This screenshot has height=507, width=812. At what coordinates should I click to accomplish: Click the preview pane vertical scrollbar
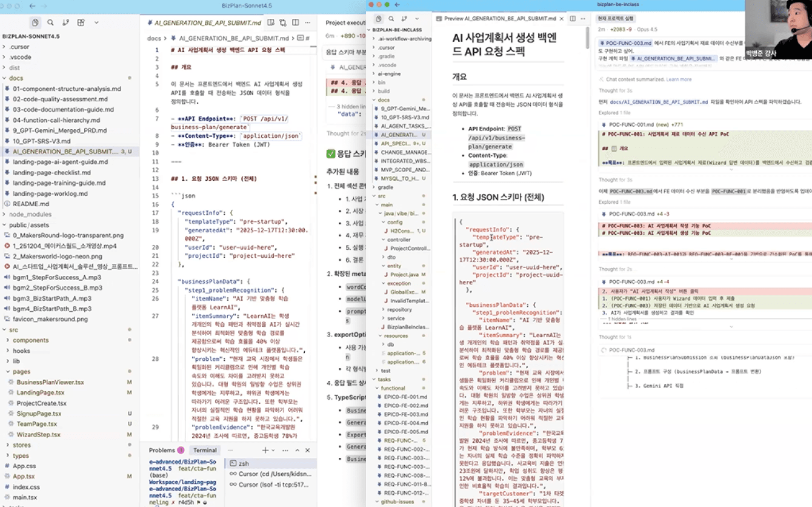coord(587,38)
